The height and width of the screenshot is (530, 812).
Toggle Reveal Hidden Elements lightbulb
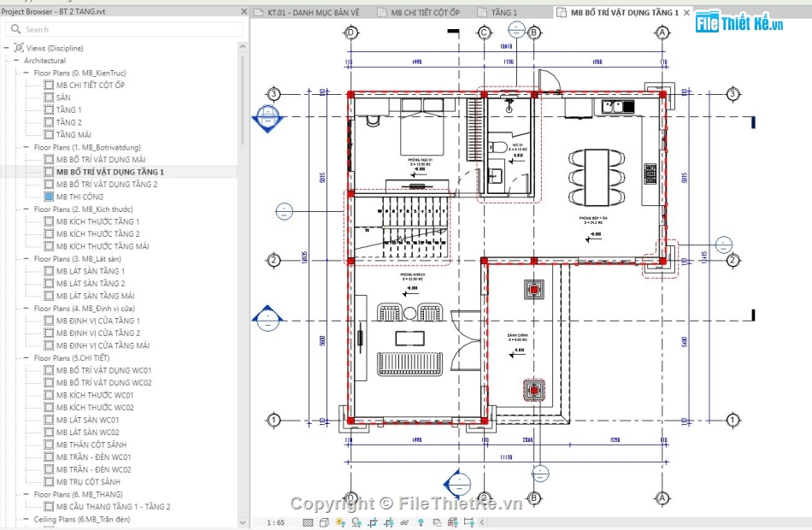[421, 522]
